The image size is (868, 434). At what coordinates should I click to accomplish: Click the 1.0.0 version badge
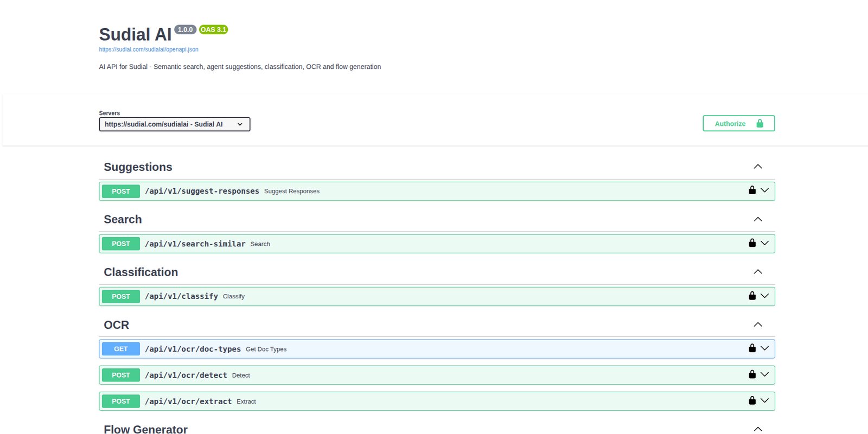pos(185,29)
